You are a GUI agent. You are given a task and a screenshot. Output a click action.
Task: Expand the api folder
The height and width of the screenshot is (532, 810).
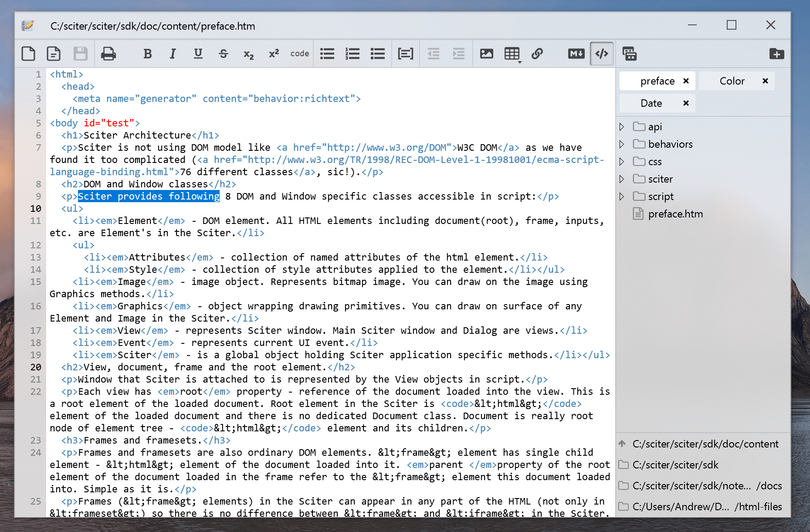pyautogui.click(x=622, y=127)
